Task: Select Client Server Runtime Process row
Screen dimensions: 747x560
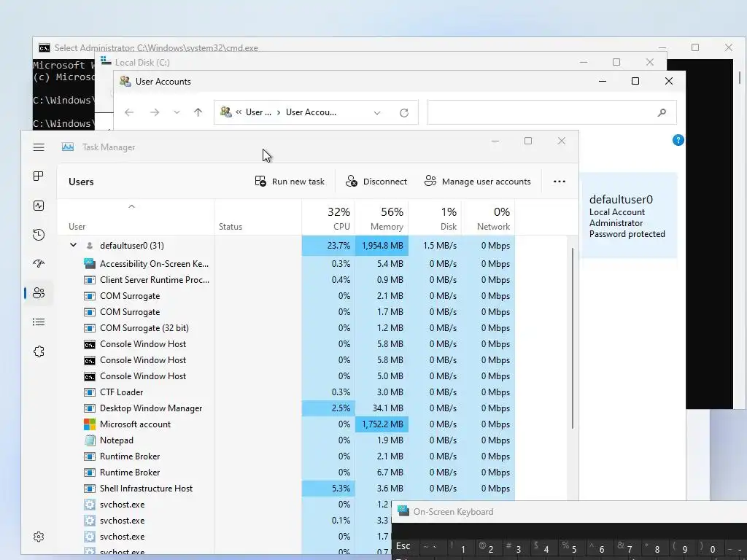Action: point(286,280)
